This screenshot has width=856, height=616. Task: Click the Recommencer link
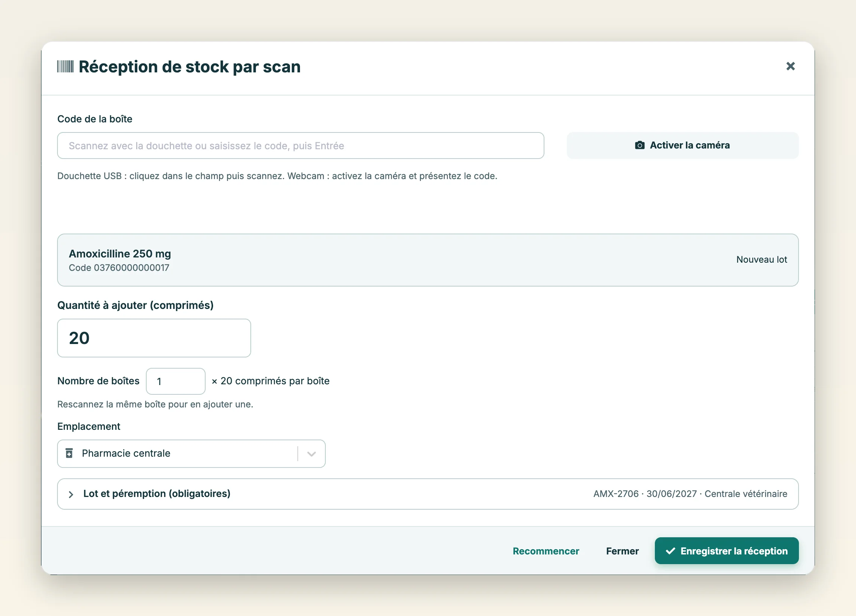(546, 551)
